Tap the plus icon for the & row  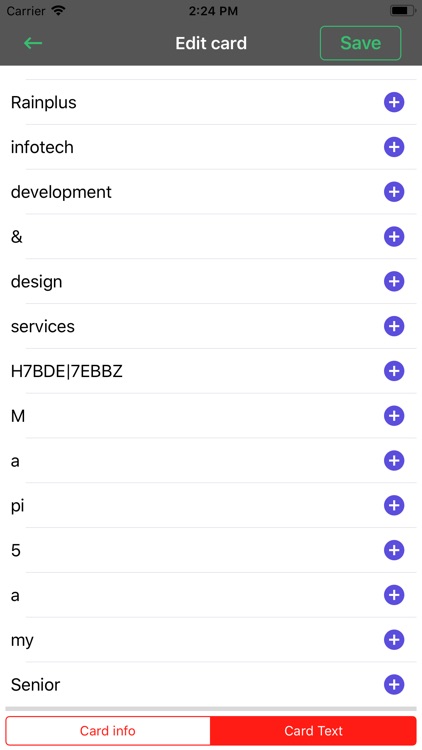click(x=394, y=236)
